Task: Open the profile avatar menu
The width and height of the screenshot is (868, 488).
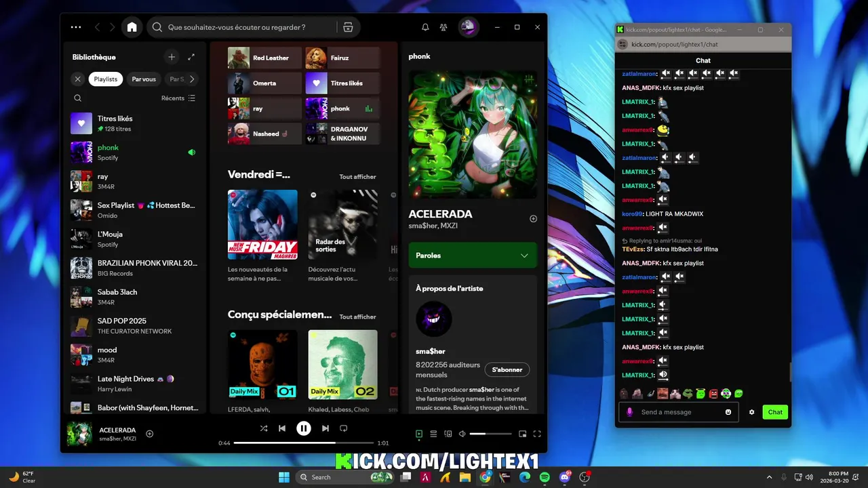Action: pos(468,27)
